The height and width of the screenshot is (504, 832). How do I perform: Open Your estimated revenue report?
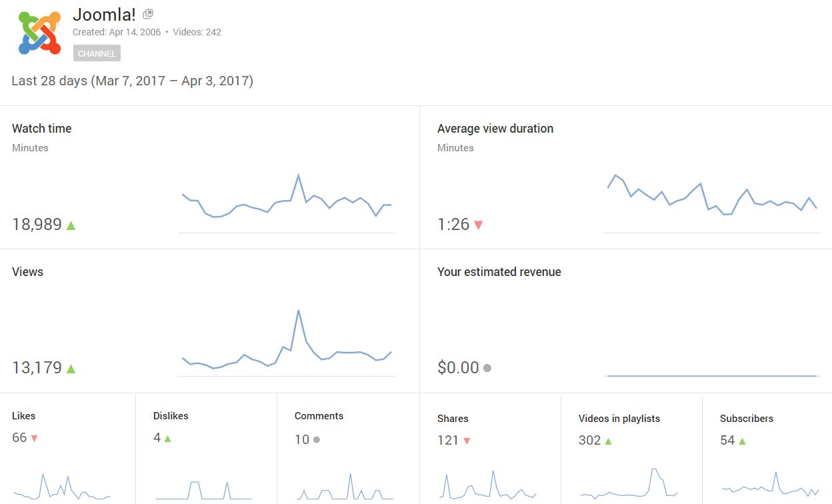click(x=499, y=272)
